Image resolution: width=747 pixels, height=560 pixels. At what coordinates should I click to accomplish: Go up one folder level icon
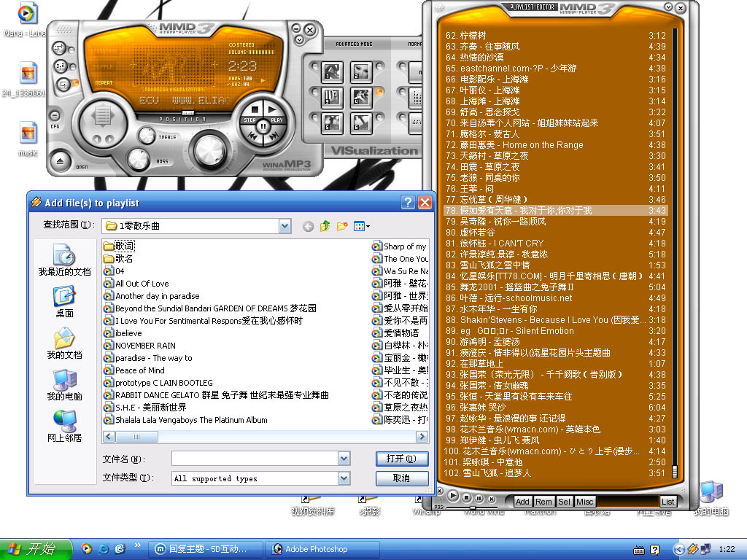325,226
